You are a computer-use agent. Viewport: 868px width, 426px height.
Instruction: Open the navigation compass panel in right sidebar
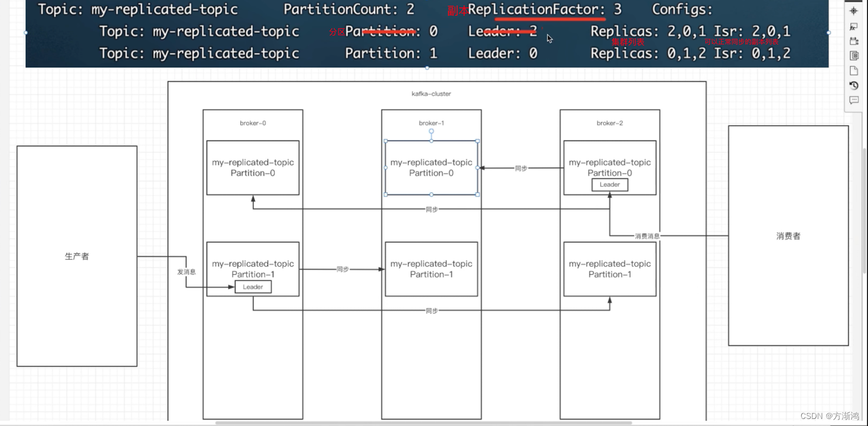click(853, 11)
